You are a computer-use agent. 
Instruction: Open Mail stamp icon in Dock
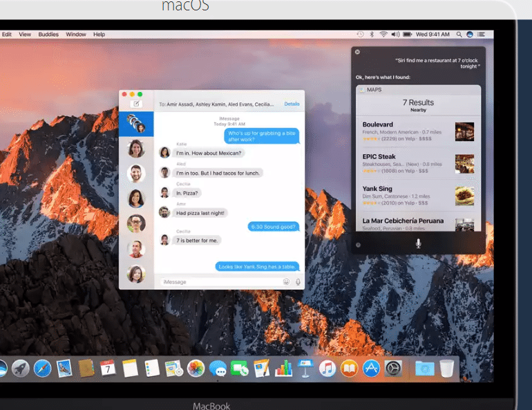[64, 369]
